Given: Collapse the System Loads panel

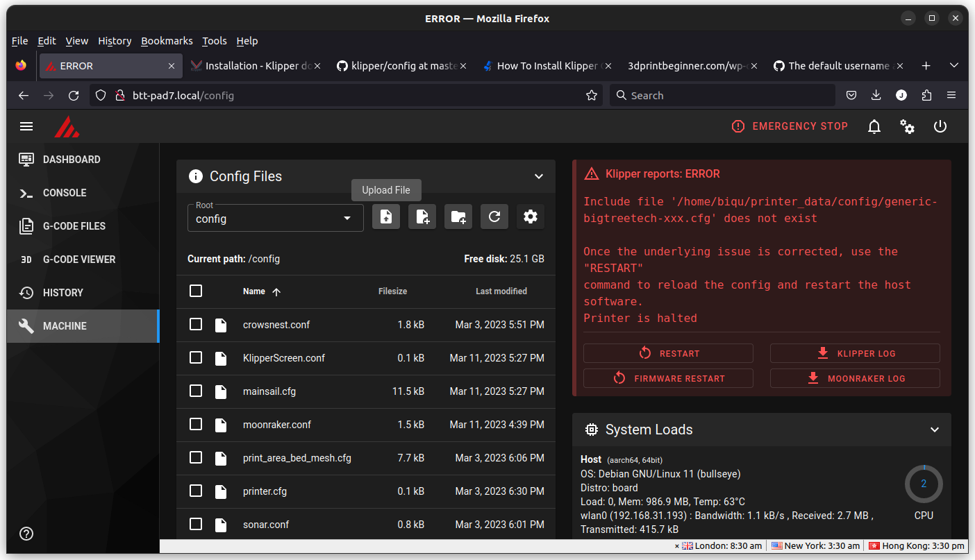Looking at the screenshot, I should point(935,430).
